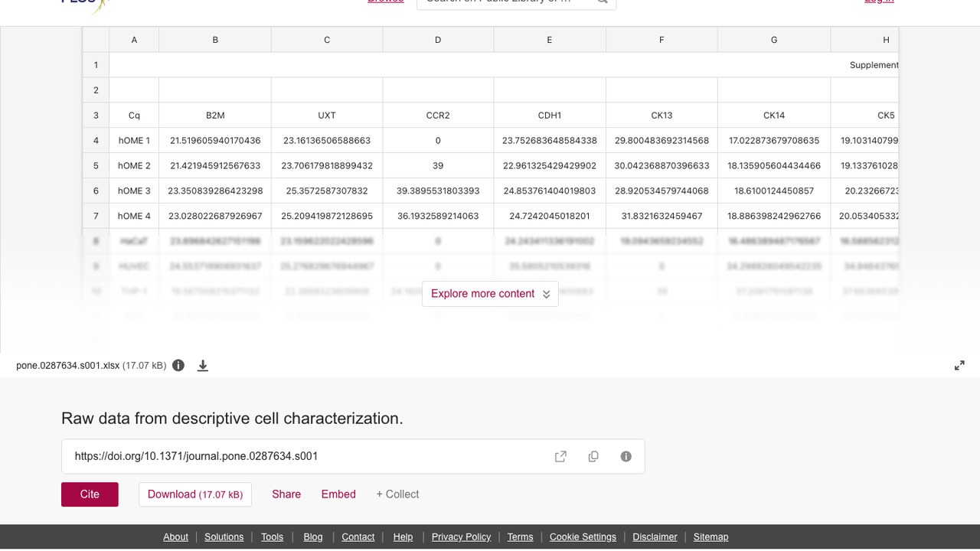Click Download (17.07 kB) button
This screenshot has width=980, height=551.
[x=195, y=494]
